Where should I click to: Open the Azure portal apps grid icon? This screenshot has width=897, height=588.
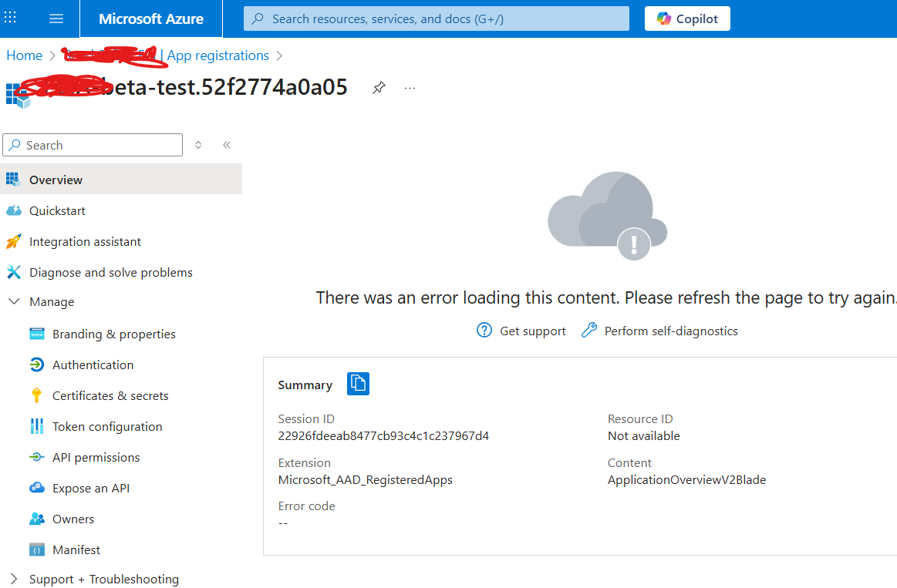10,18
